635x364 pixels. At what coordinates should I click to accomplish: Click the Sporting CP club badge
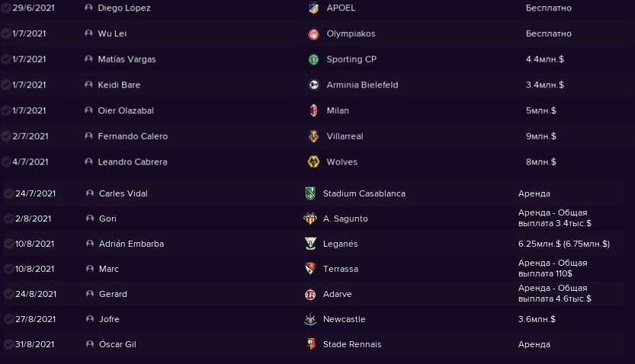[x=313, y=59]
